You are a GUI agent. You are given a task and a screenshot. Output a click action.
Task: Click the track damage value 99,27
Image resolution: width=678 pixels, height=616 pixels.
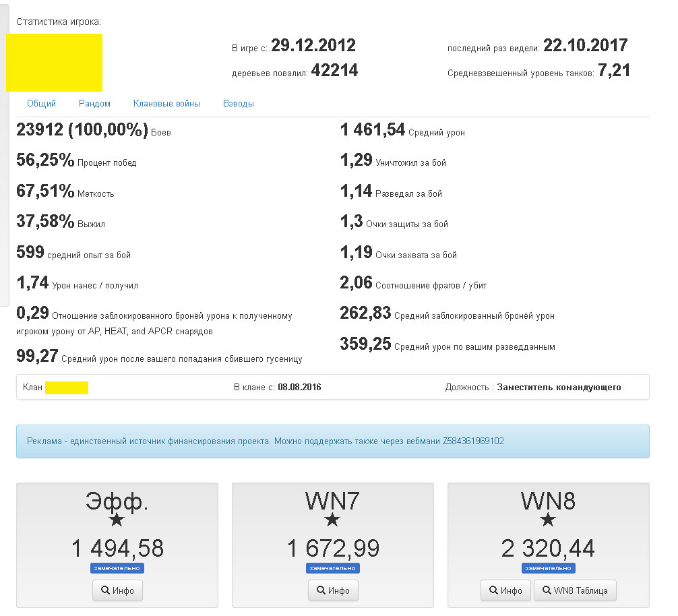pos(37,357)
